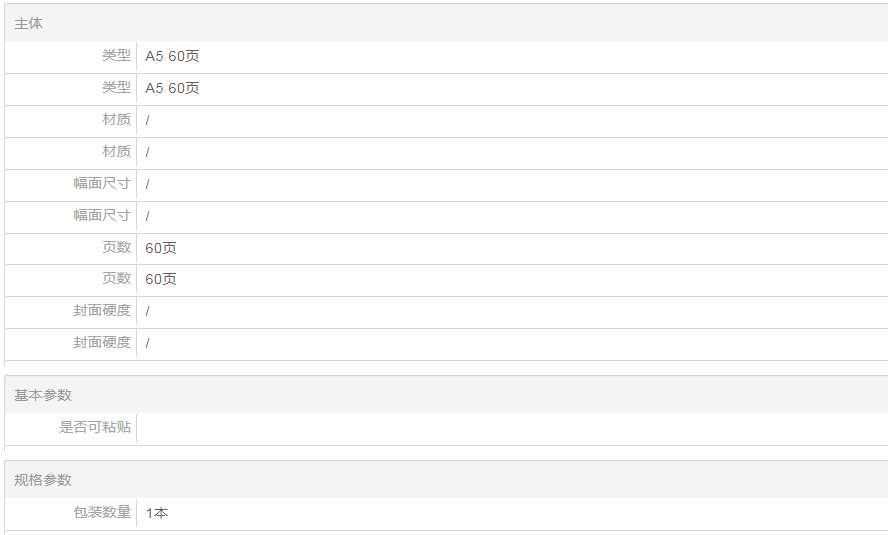
Task: Select the first A5 60页 type value
Action: pos(172,56)
